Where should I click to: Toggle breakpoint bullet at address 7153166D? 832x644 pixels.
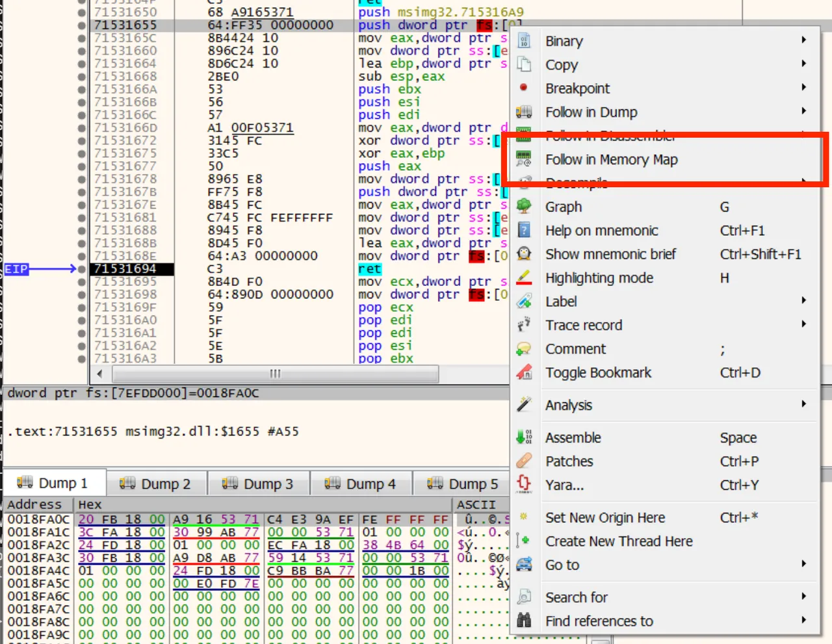tap(81, 127)
